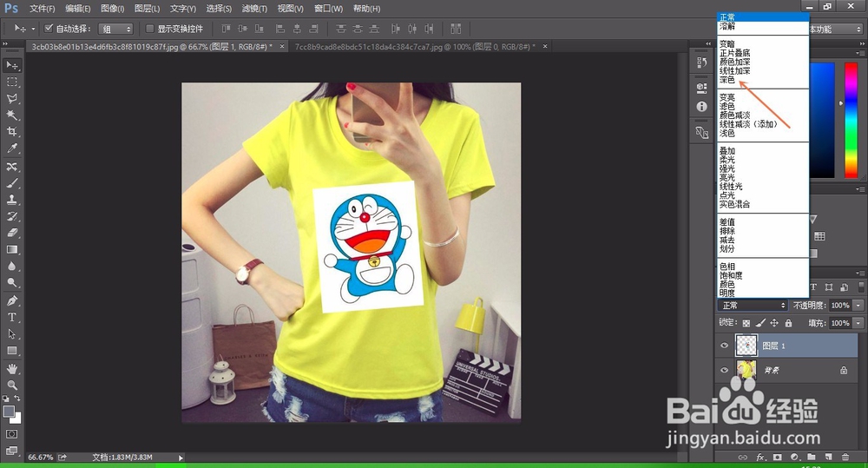Open the History panel icon
868x468 pixels.
pyautogui.click(x=702, y=63)
